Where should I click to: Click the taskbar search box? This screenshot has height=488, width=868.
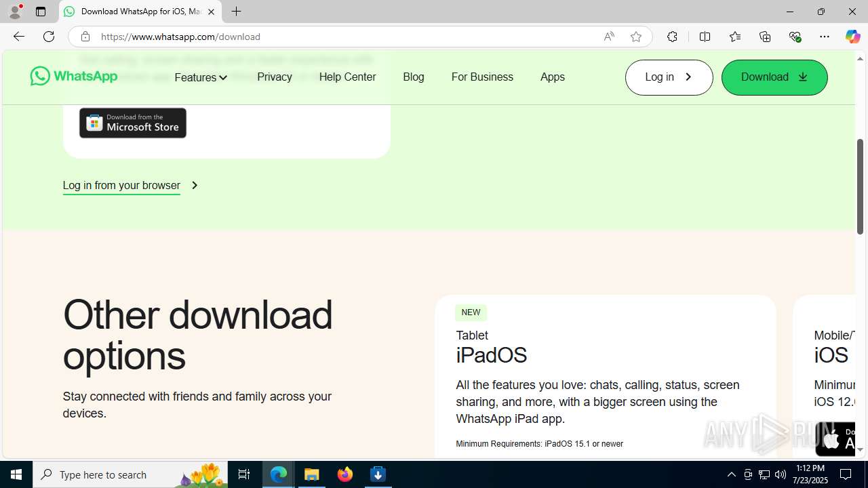(x=130, y=474)
